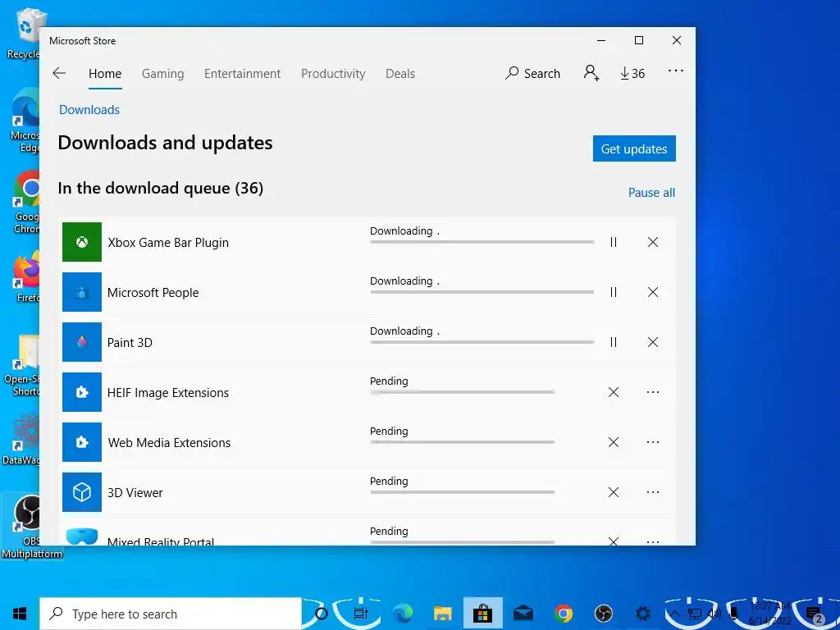Image resolution: width=840 pixels, height=630 pixels.
Task: Select the Xbox Game Bar Plugin name
Action: point(168,243)
